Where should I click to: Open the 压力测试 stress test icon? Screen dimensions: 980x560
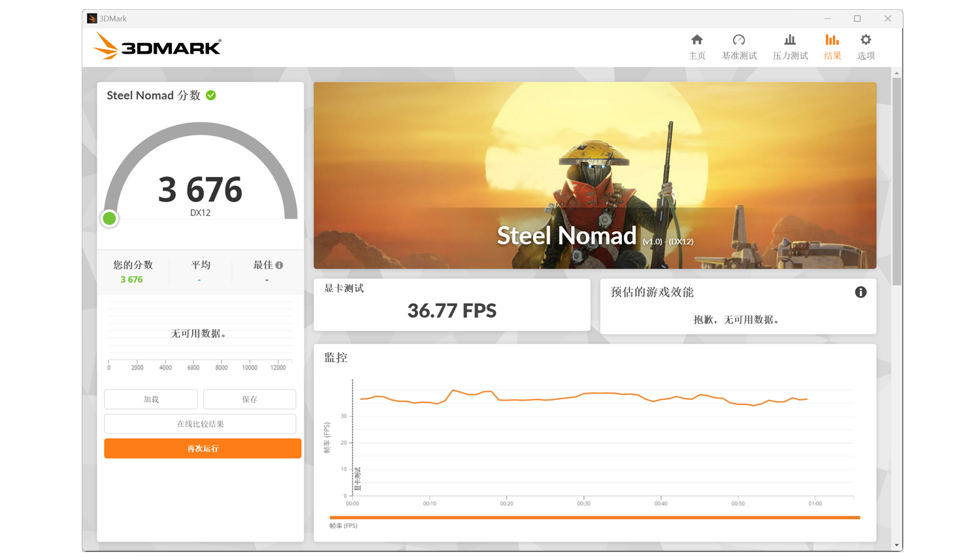790,40
